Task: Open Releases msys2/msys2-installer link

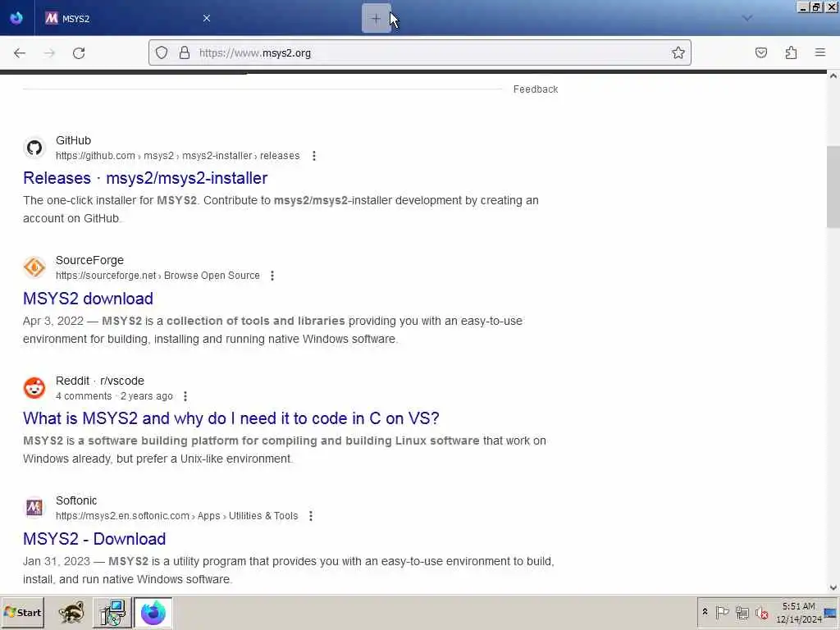Action: [145, 178]
